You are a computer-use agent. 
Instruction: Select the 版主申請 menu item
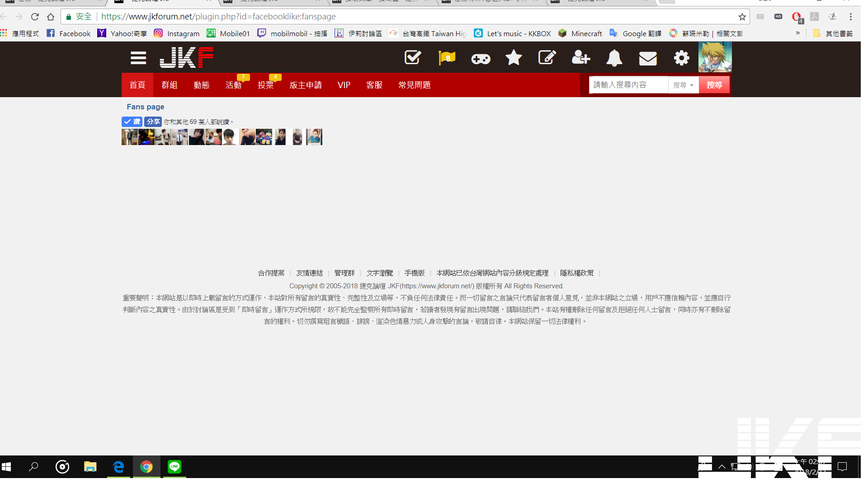coord(306,85)
